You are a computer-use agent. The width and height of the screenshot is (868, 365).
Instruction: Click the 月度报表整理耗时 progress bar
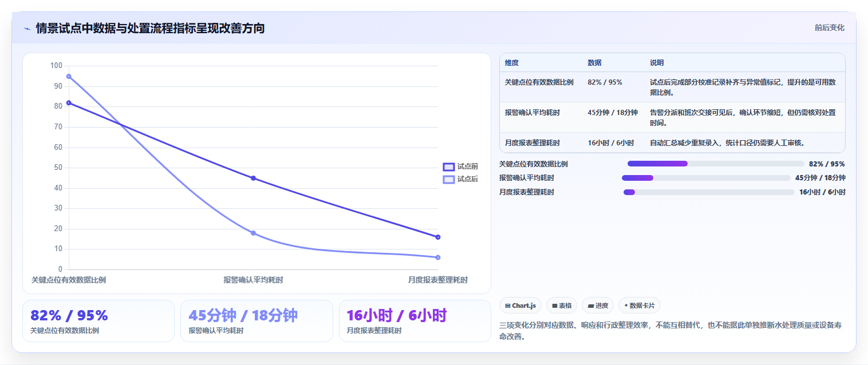click(x=709, y=192)
